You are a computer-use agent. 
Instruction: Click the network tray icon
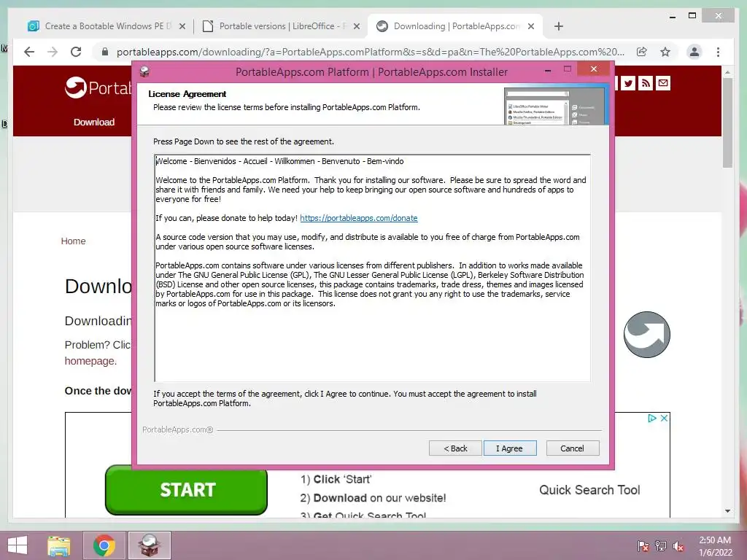(x=661, y=546)
